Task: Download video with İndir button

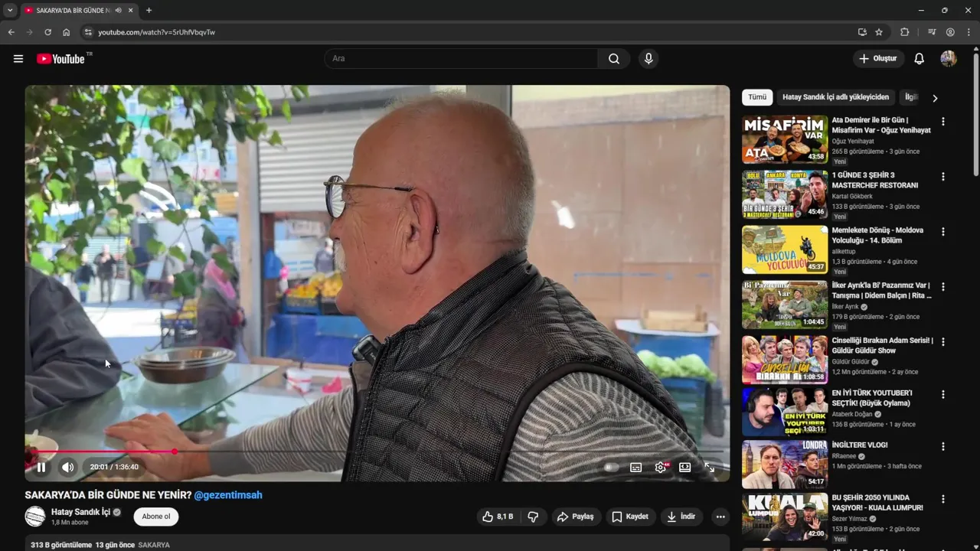Action: click(681, 517)
